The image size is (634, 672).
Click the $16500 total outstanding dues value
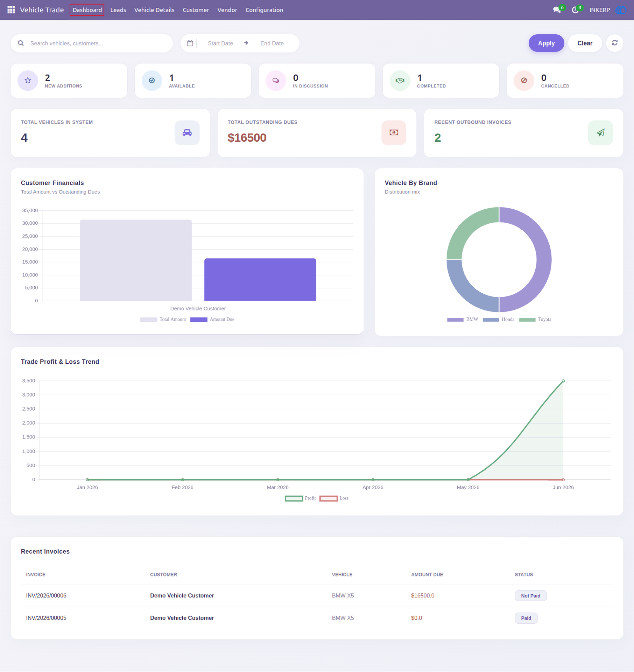(247, 138)
